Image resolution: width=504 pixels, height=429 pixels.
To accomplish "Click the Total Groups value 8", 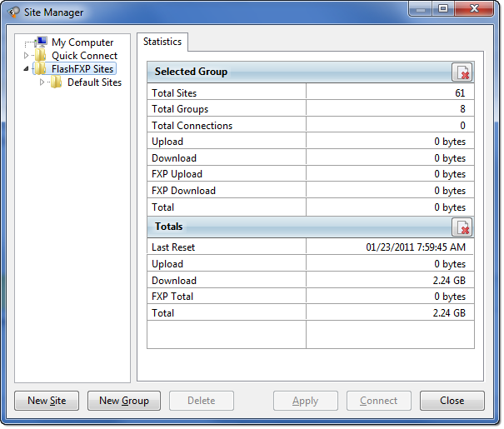I will [x=465, y=110].
